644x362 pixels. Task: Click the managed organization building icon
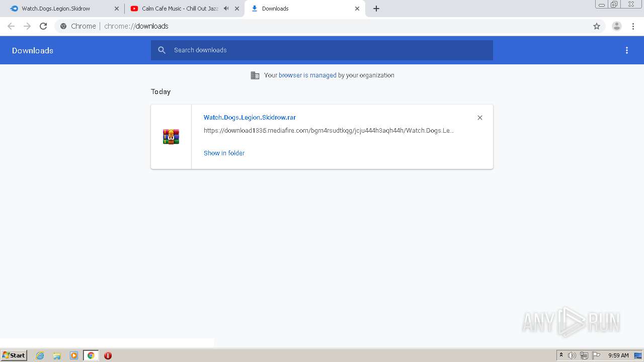tap(255, 75)
